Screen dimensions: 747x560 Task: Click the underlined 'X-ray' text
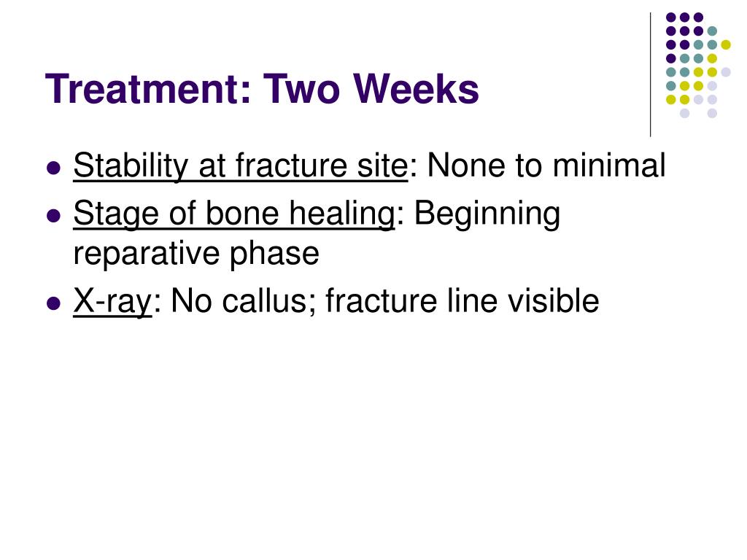click(x=112, y=301)
